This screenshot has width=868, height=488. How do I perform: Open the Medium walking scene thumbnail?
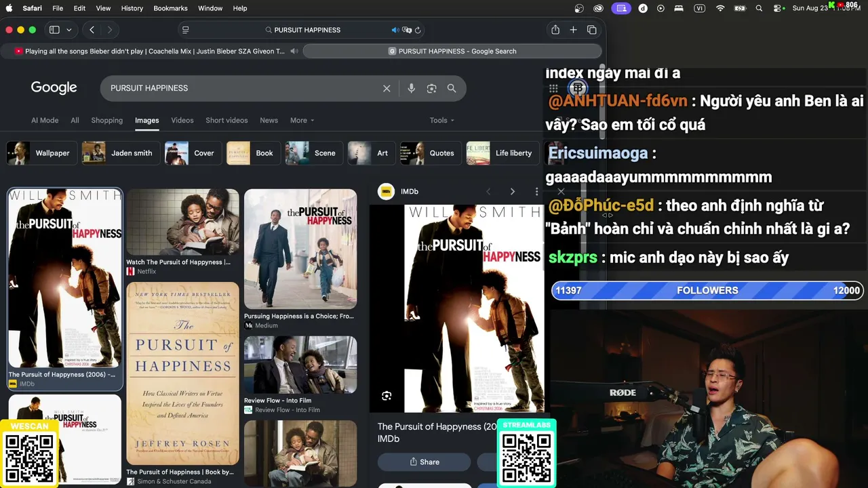coord(300,249)
